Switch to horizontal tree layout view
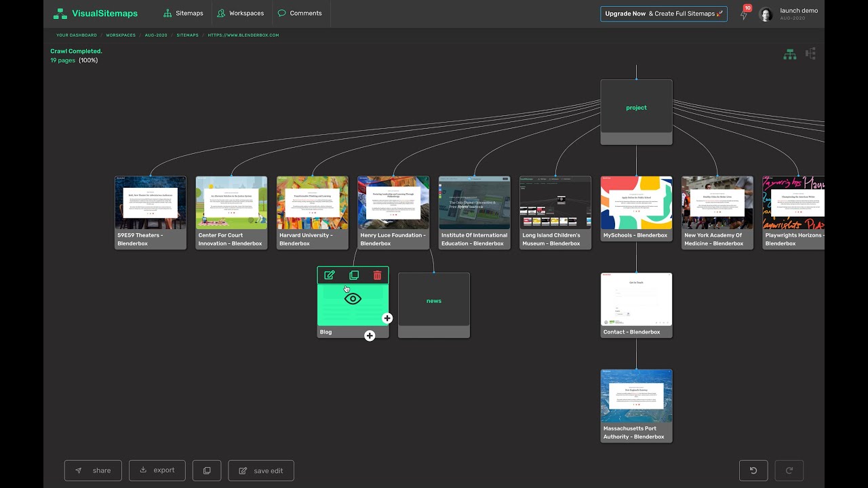The height and width of the screenshot is (488, 868). click(810, 54)
